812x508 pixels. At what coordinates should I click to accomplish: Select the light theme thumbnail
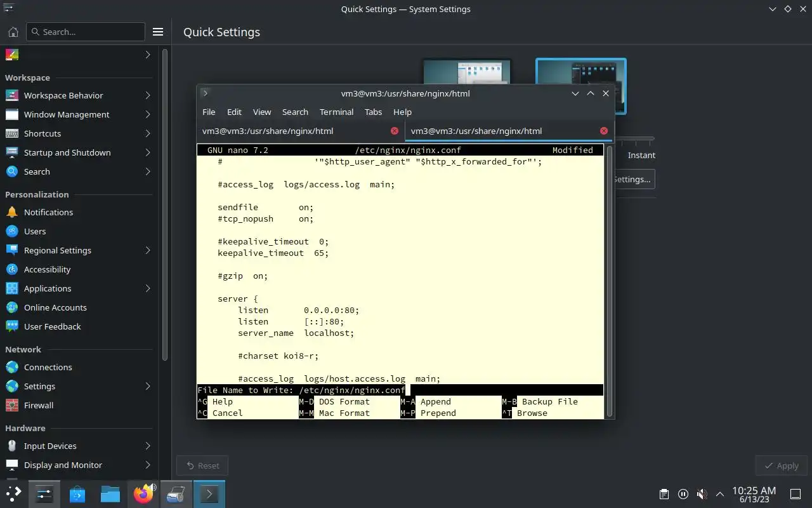coord(467,71)
